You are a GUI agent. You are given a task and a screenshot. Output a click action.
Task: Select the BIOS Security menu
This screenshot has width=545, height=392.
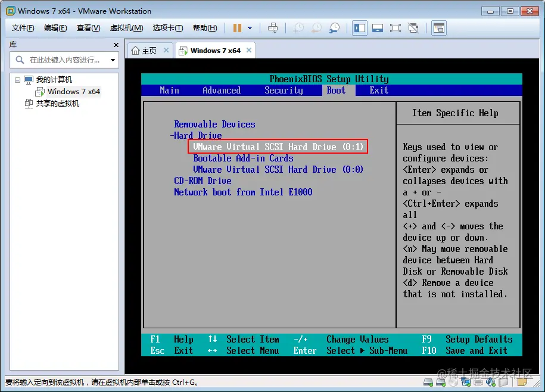tap(284, 91)
